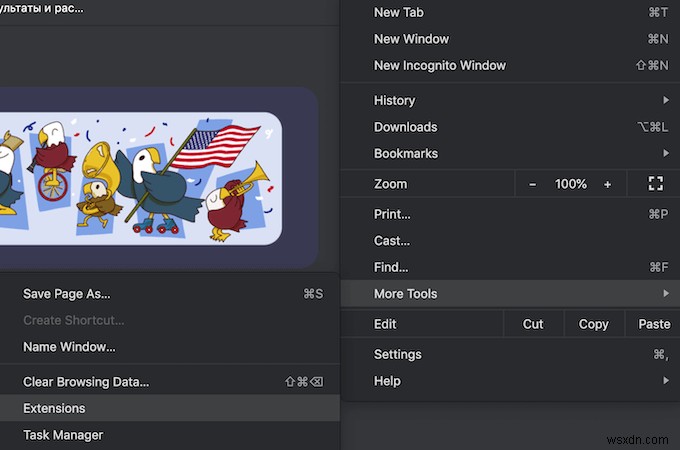Image resolution: width=680 pixels, height=450 pixels.
Task: Select Clear Browsing Data option
Action: [x=86, y=381]
